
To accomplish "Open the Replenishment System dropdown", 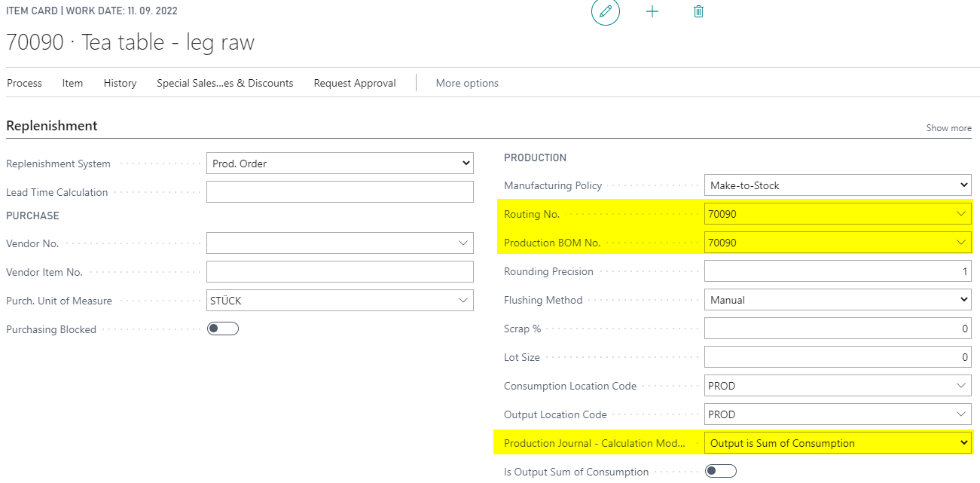I will [x=340, y=164].
